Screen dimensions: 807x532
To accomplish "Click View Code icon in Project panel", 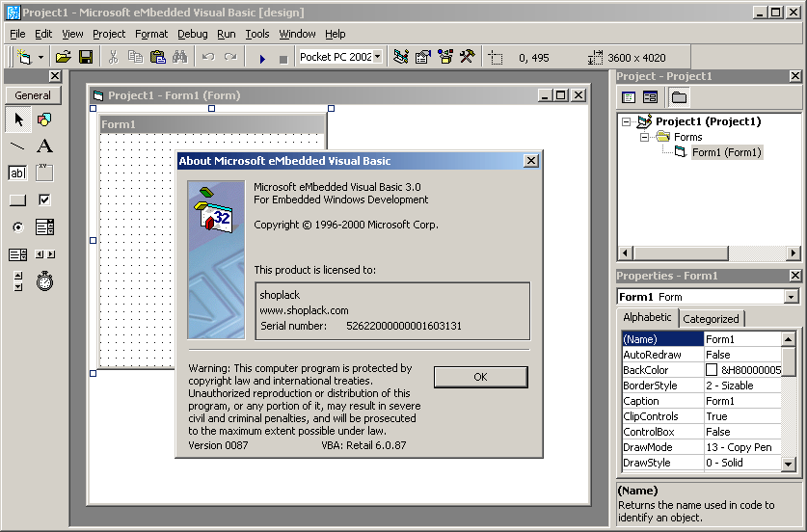I will [629, 96].
